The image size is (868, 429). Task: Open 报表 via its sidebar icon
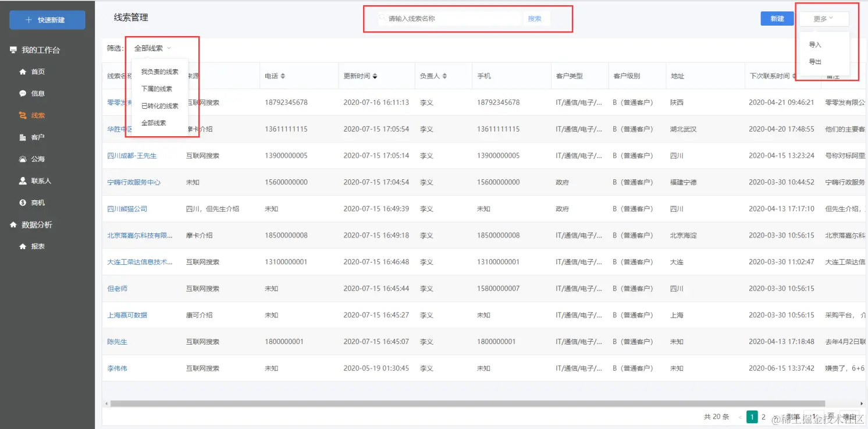pos(23,246)
